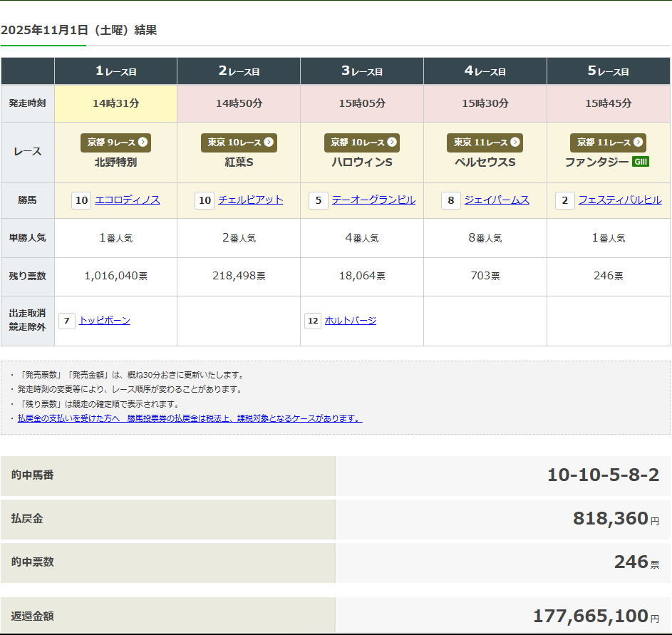Click horse link テーオーグランビル
Viewport: 672px width, 635px height.
(x=373, y=200)
